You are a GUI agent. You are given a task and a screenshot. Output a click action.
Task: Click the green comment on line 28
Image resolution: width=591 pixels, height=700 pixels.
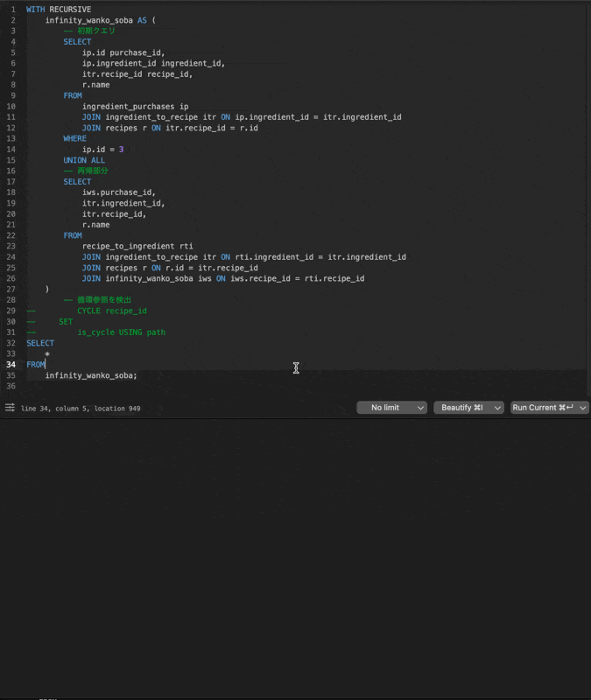pyautogui.click(x=97, y=300)
